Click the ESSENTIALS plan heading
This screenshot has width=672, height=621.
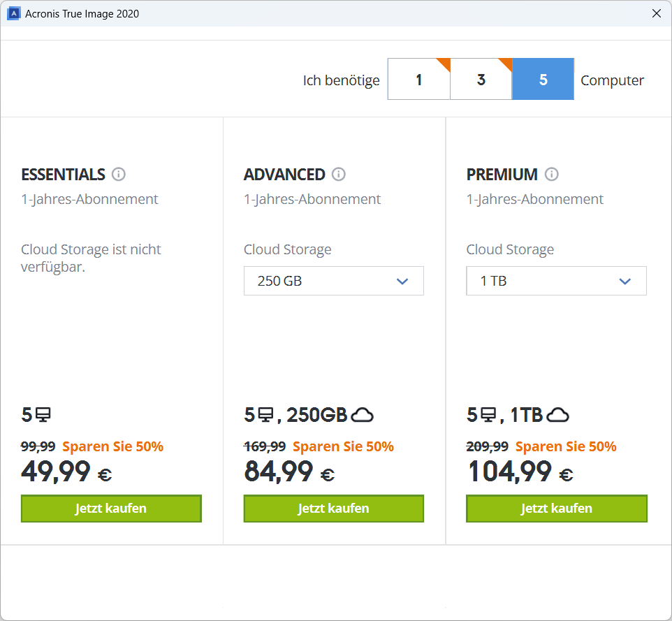(63, 174)
